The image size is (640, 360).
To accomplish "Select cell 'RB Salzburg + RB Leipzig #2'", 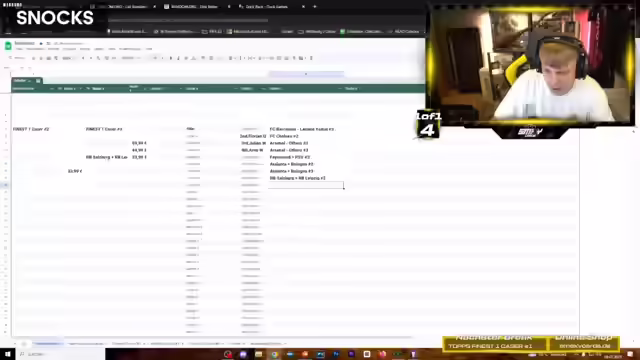I will pos(298,178).
